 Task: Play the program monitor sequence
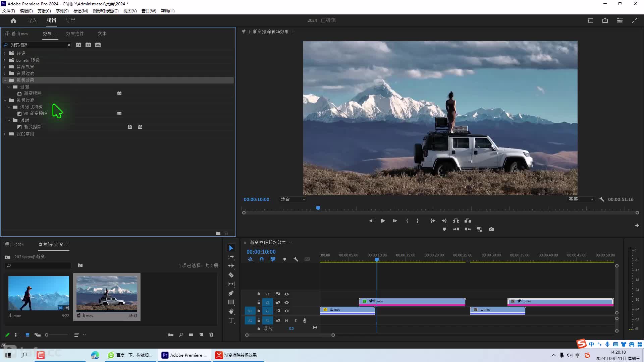pos(383,221)
